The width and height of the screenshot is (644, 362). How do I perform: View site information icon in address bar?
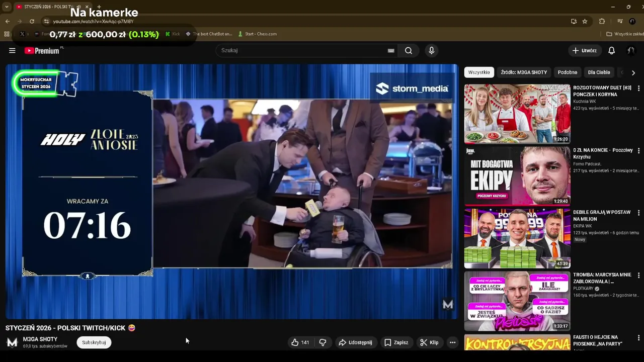[46, 21]
